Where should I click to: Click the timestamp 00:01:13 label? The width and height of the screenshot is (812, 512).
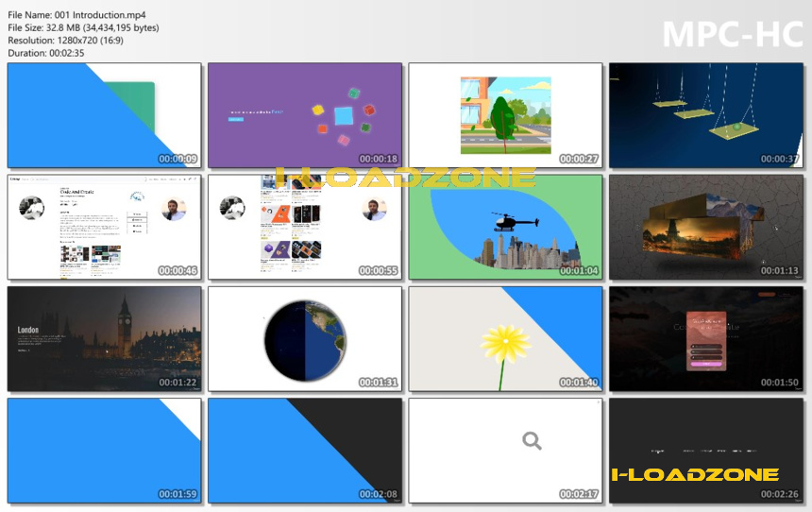pyautogui.click(x=779, y=270)
